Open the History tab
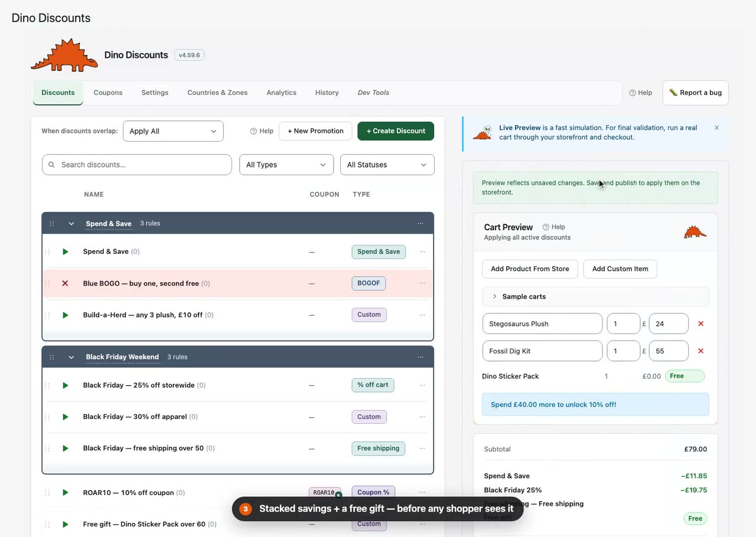The height and width of the screenshot is (537, 756). tap(327, 93)
